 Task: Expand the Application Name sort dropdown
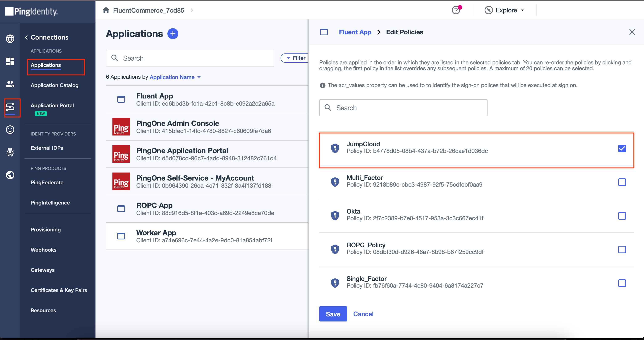point(175,77)
